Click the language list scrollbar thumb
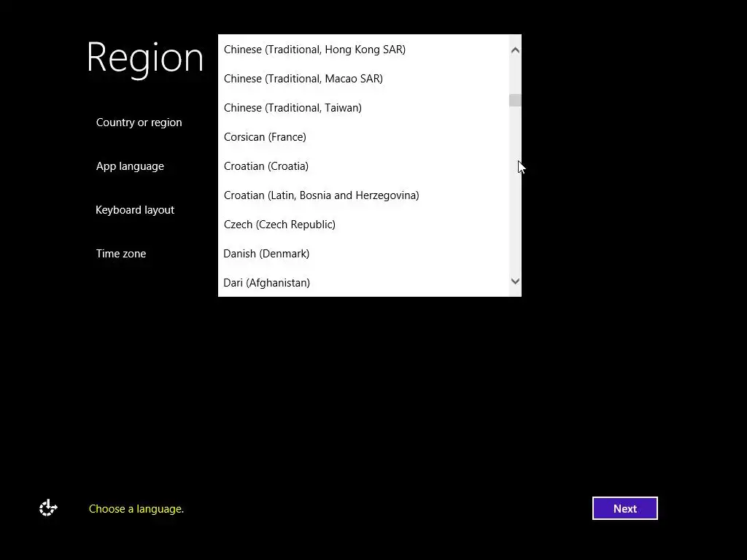 point(515,100)
